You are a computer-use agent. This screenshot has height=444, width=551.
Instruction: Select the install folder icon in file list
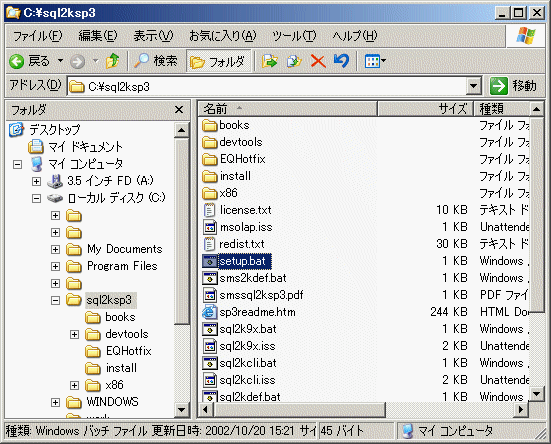(x=210, y=176)
